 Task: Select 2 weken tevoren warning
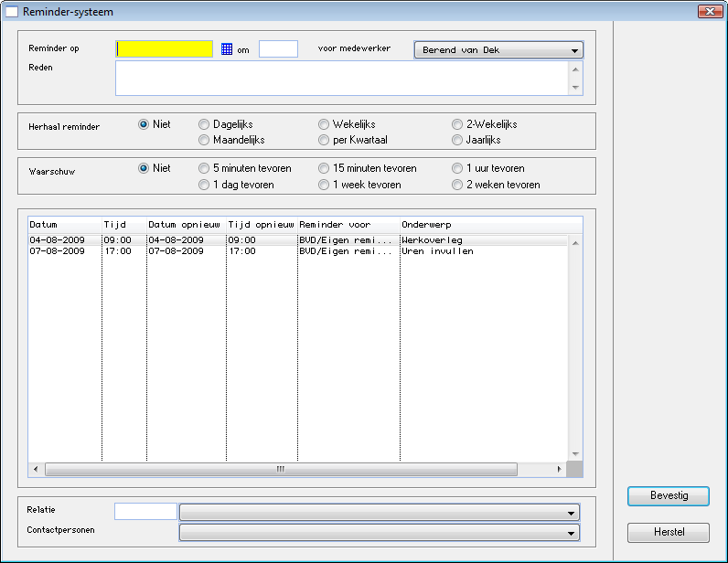pyautogui.click(x=458, y=185)
